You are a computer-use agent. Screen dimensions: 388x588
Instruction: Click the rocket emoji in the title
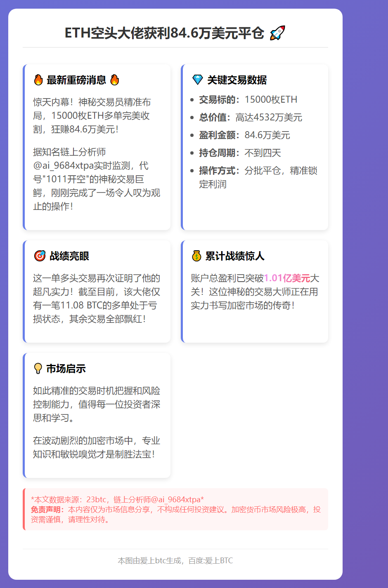pos(278,32)
